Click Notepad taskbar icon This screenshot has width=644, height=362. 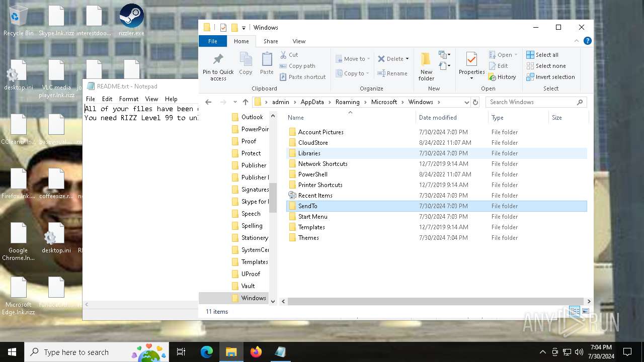(x=280, y=352)
